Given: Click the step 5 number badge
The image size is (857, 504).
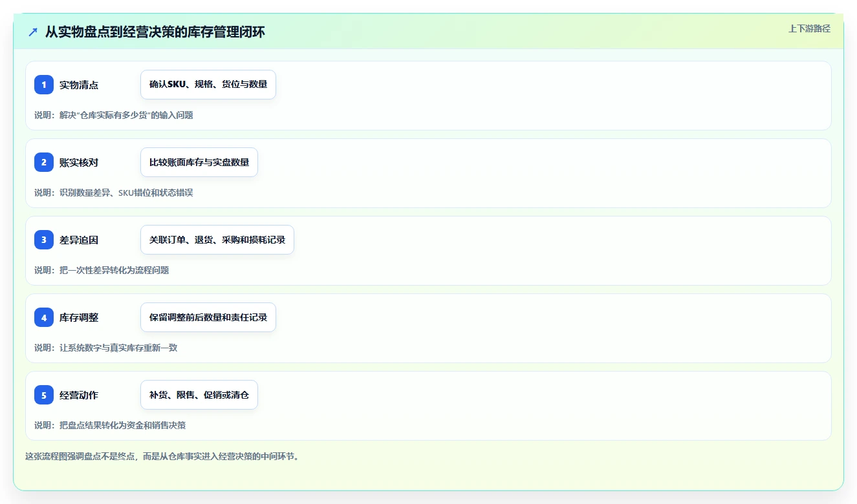Looking at the screenshot, I should [x=44, y=395].
